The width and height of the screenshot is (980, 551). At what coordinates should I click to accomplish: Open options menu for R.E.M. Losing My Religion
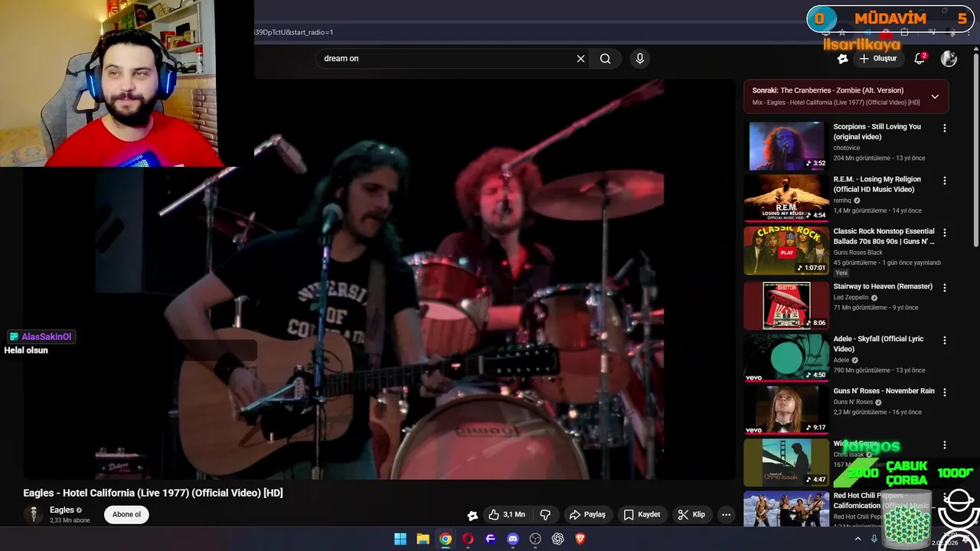pyautogui.click(x=944, y=181)
